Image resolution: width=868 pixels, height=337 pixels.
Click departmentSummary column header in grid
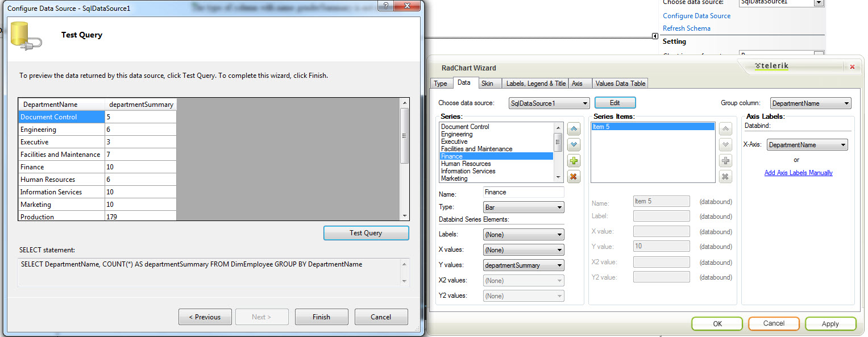pyautogui.click(x=140, y=105)
